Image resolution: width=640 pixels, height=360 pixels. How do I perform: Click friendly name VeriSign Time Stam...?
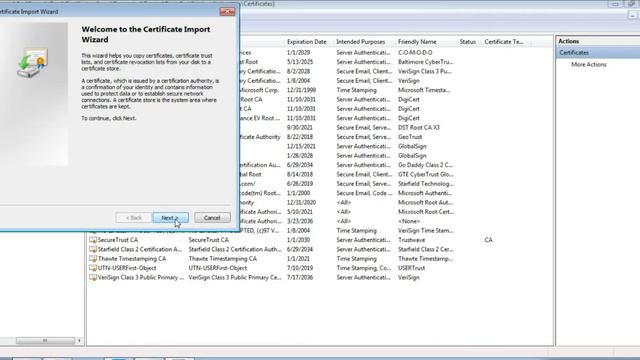click(426, 231)
